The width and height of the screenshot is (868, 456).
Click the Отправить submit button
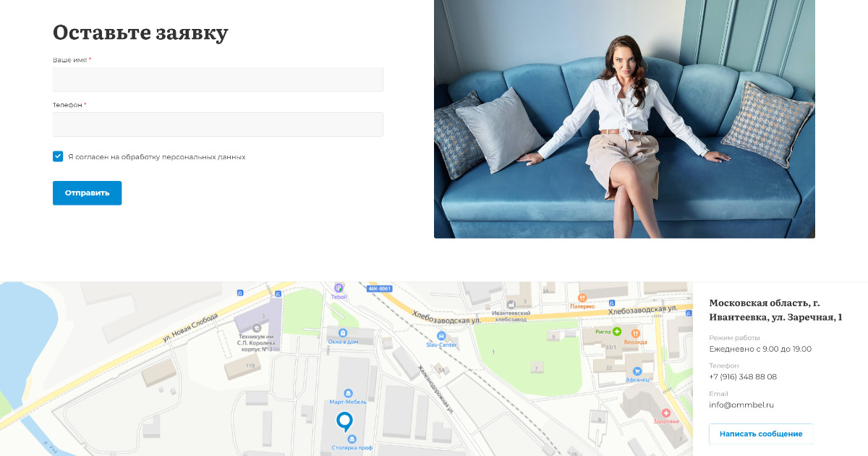click(87, 193)
